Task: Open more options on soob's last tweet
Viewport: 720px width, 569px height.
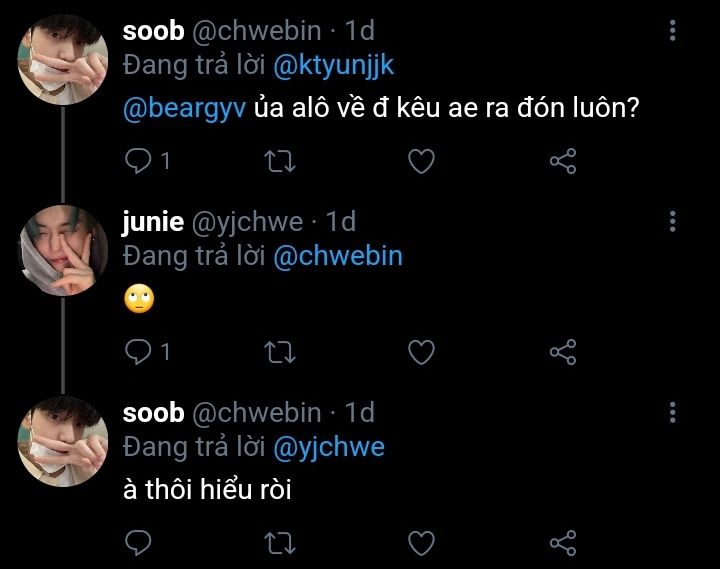Action: (x=672, y=412)
